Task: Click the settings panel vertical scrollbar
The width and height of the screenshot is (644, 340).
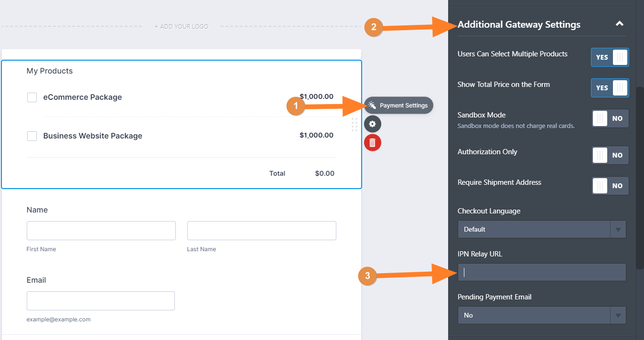Action: coord(640,177)
